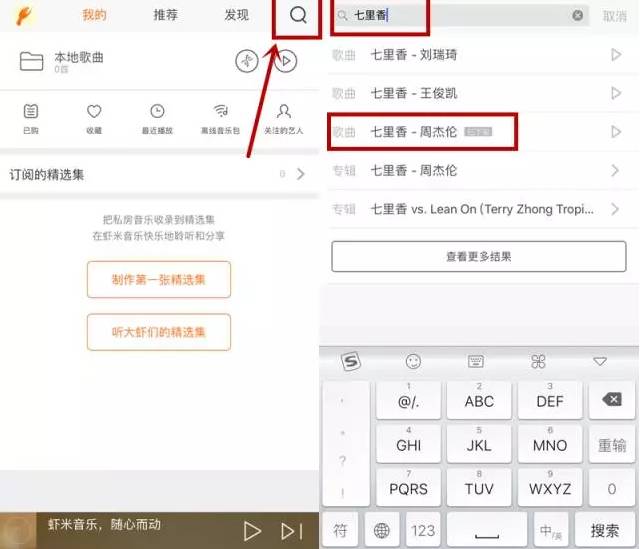Expand album 七里香 - 周杰伦 chevron
The image size is (643, 549).
point(615,171)
